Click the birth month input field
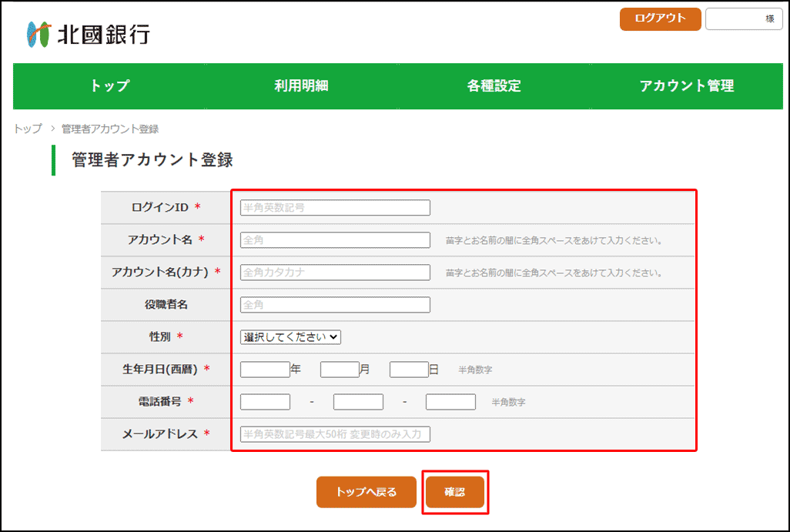790x532 pixels. tap(340, 370)
